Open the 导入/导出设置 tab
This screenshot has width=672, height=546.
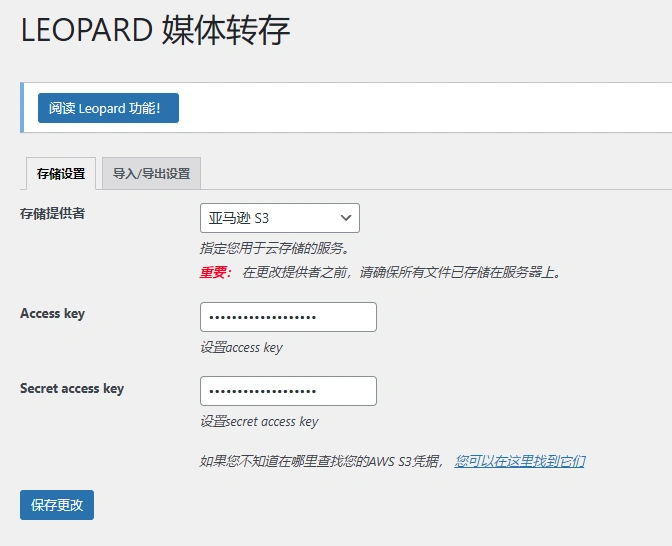(x=151, y=174)
